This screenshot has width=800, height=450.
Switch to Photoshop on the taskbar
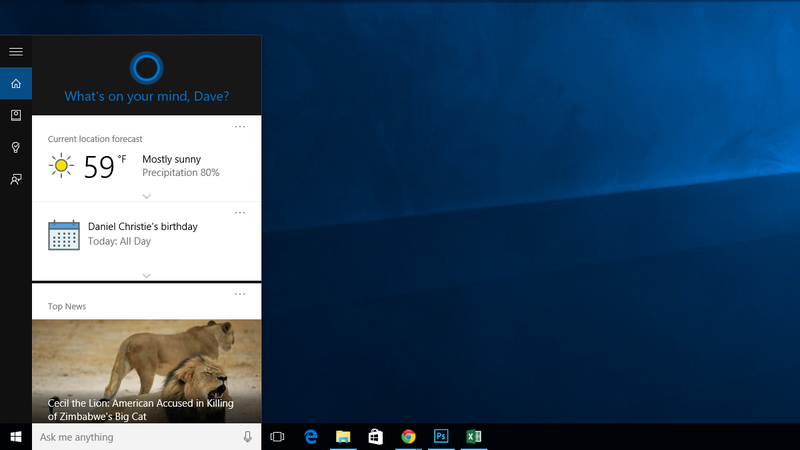point(441,437)
